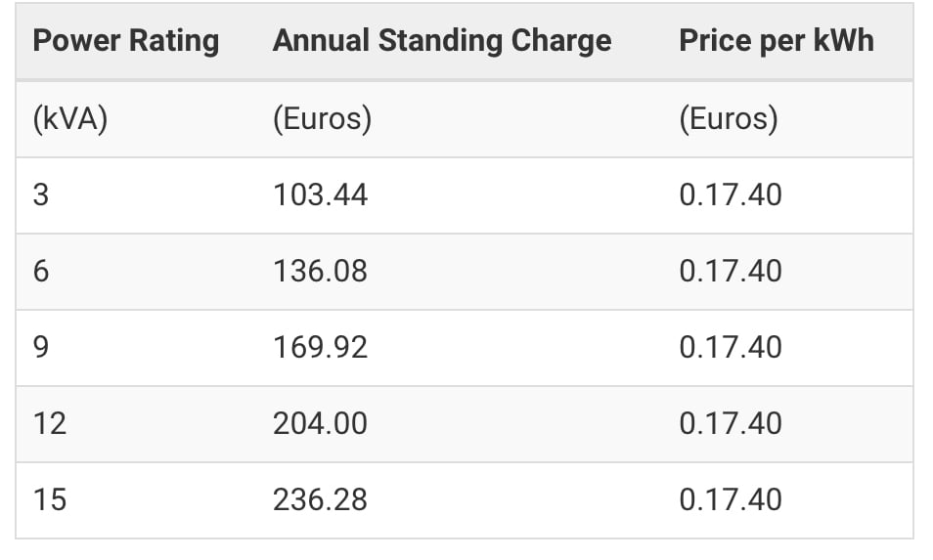Image resolution: width=933 pixels, height=560 pixels.
Task: Click the Price per kWh column header
Action: [776, 41]
